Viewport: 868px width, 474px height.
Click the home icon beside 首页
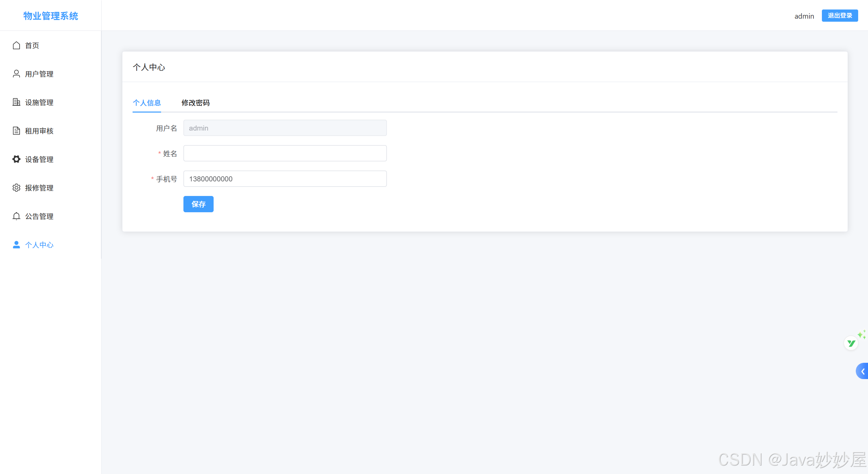16,45
